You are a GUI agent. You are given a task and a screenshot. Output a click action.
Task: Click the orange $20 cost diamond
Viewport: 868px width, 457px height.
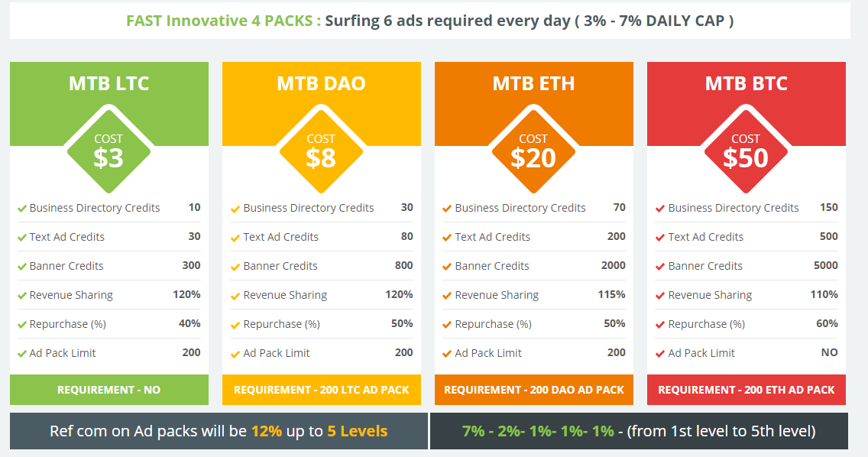[533, 151]
